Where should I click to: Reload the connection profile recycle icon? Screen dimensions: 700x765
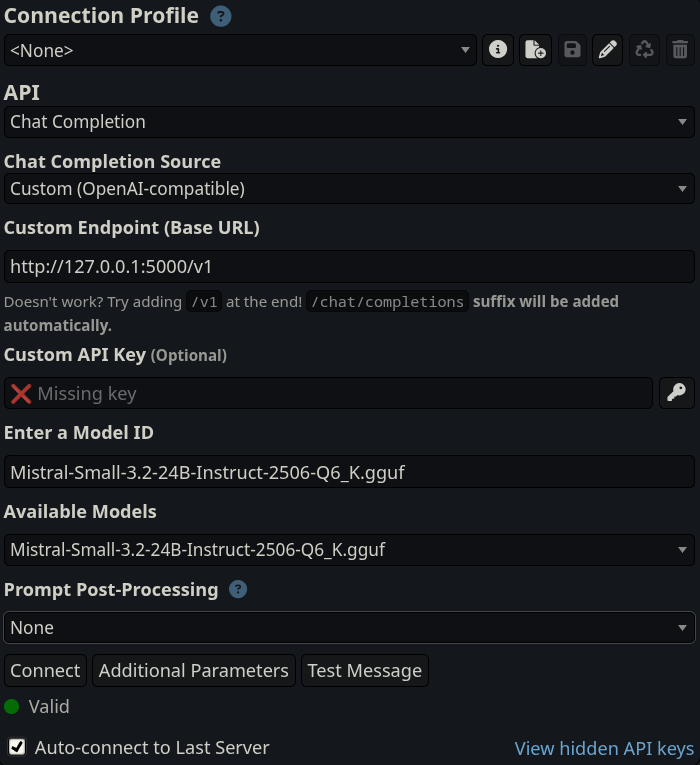644,50
